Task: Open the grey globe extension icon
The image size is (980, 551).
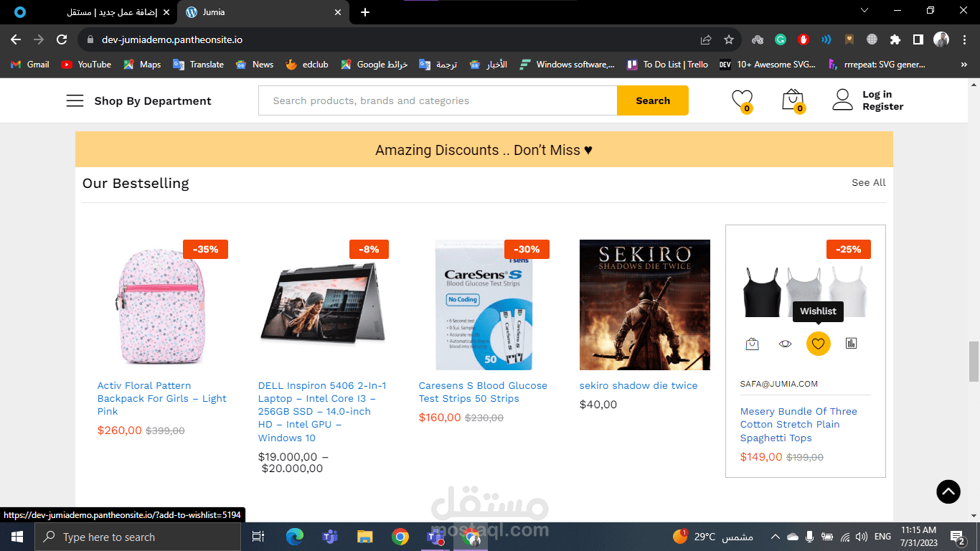Action: [x=872, y=39]
